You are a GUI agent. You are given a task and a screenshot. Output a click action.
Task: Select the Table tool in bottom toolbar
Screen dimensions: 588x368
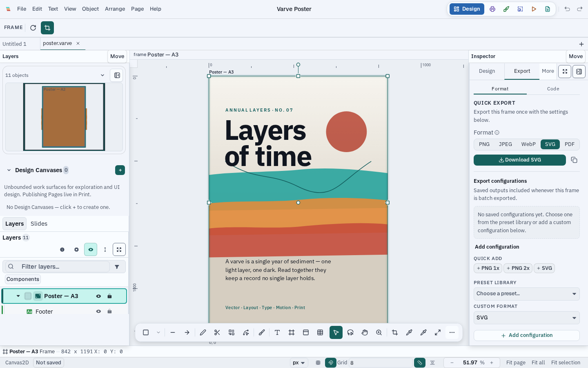(320, 332)
